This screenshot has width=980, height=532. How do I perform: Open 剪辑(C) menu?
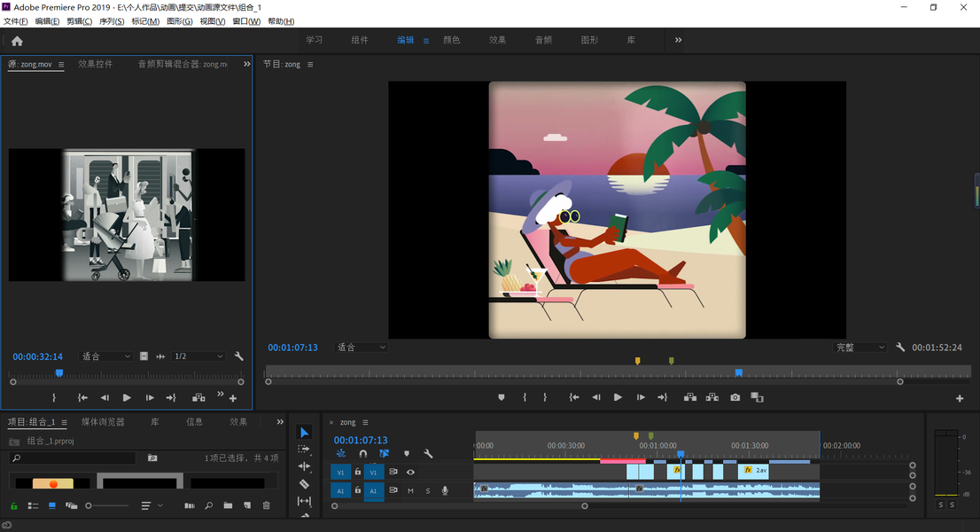(80, 21)
